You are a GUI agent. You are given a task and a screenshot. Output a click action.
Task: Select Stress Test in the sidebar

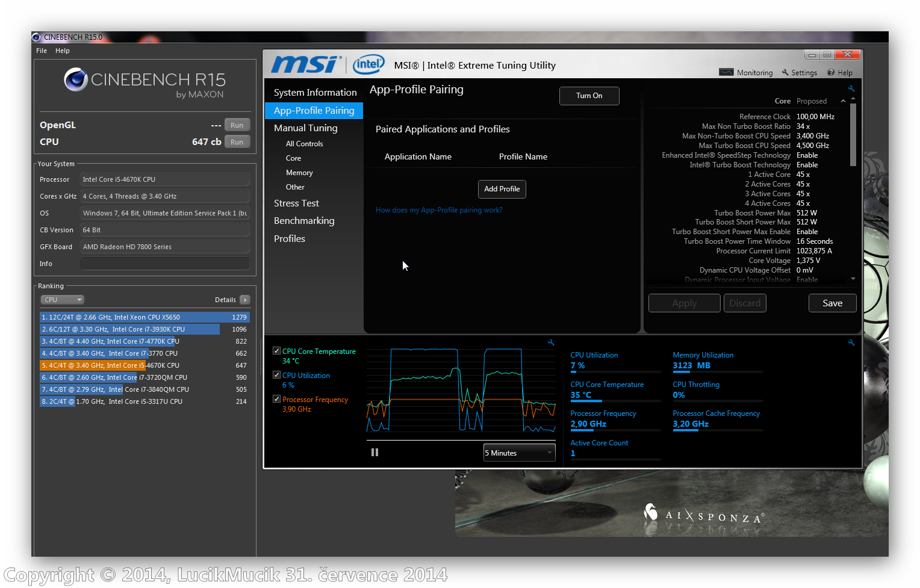point(296,203)
